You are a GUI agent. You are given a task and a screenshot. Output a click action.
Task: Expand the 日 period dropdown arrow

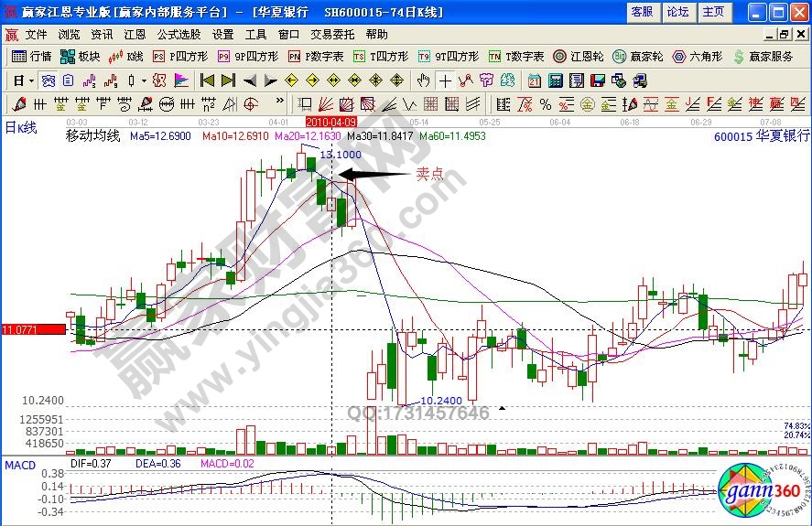pos(30,81)
